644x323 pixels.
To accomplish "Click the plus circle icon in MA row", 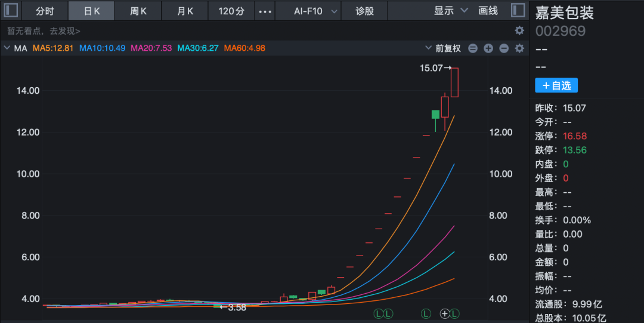I will pos(488,48).
